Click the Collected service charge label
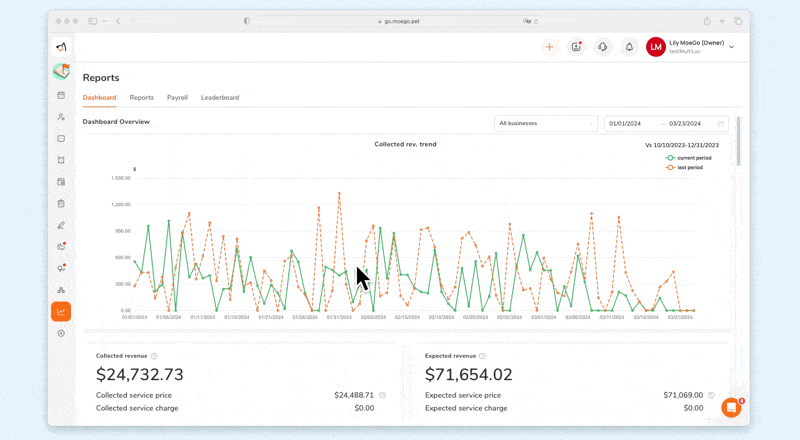 137,408
